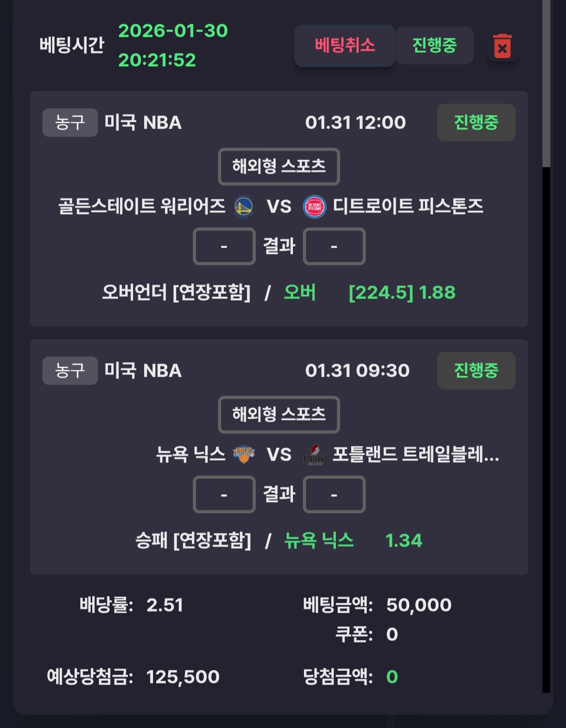The image size is (566, 728).
Task: Click Warriors left result score box
Action: pos(224,247)
